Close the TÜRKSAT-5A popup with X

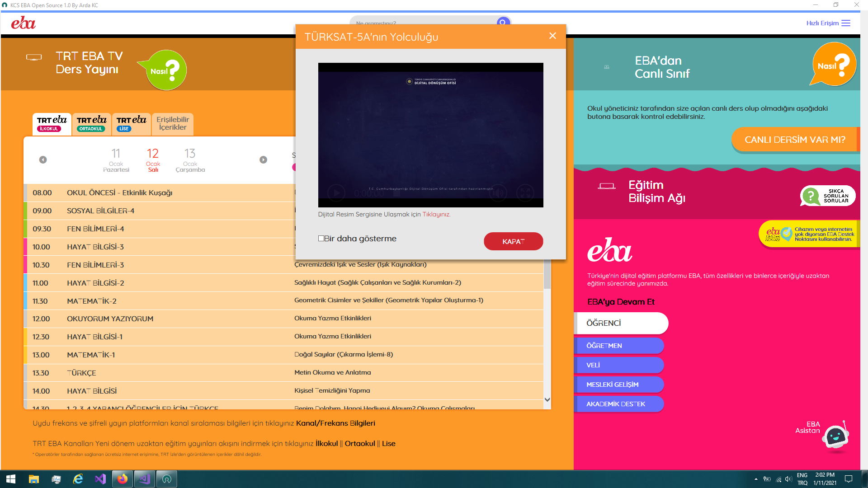pos(552,36)
